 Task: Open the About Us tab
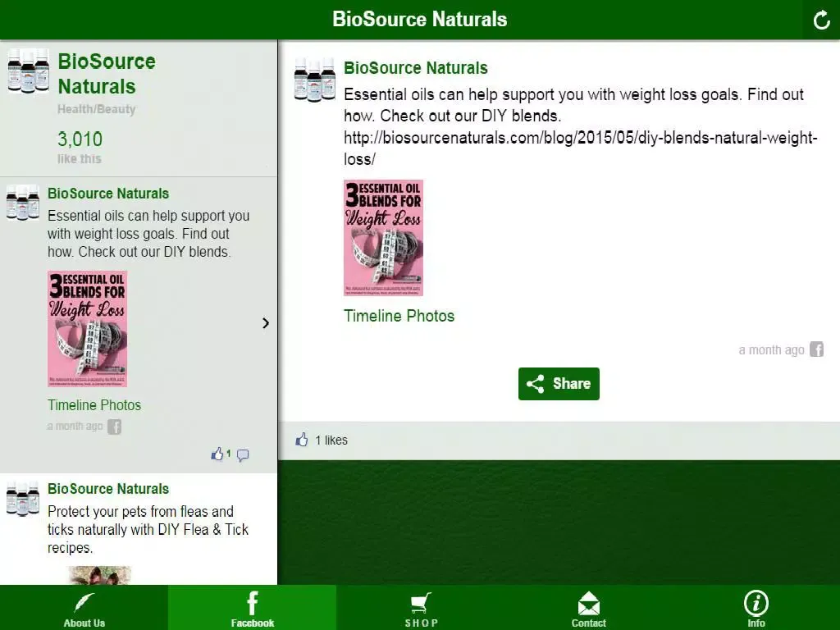(84, 608)
